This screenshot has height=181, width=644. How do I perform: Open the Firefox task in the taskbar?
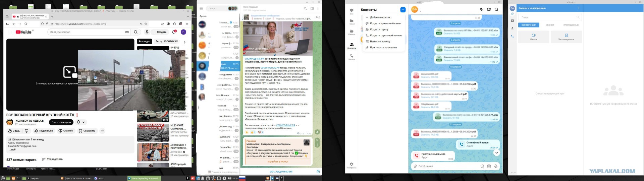77,178
